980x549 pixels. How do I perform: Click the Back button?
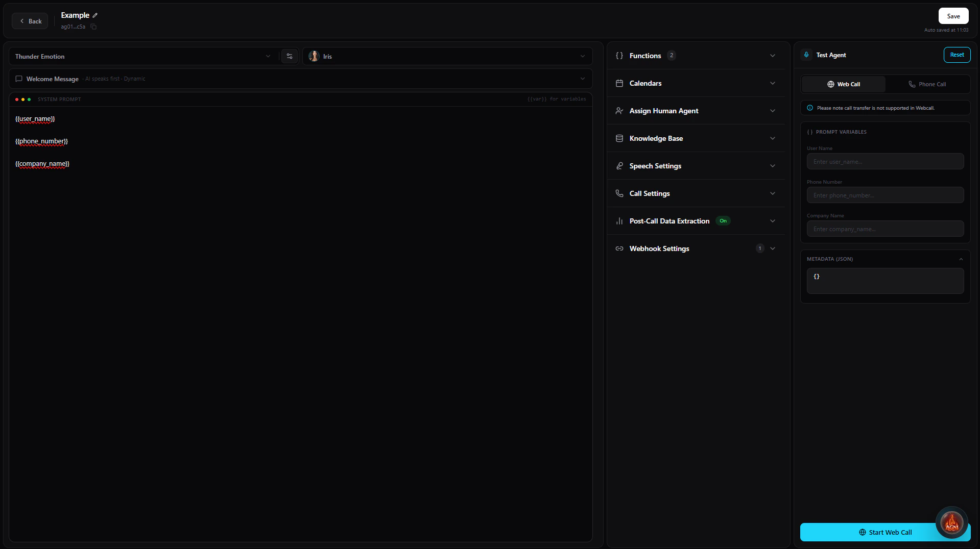(30, 21)
